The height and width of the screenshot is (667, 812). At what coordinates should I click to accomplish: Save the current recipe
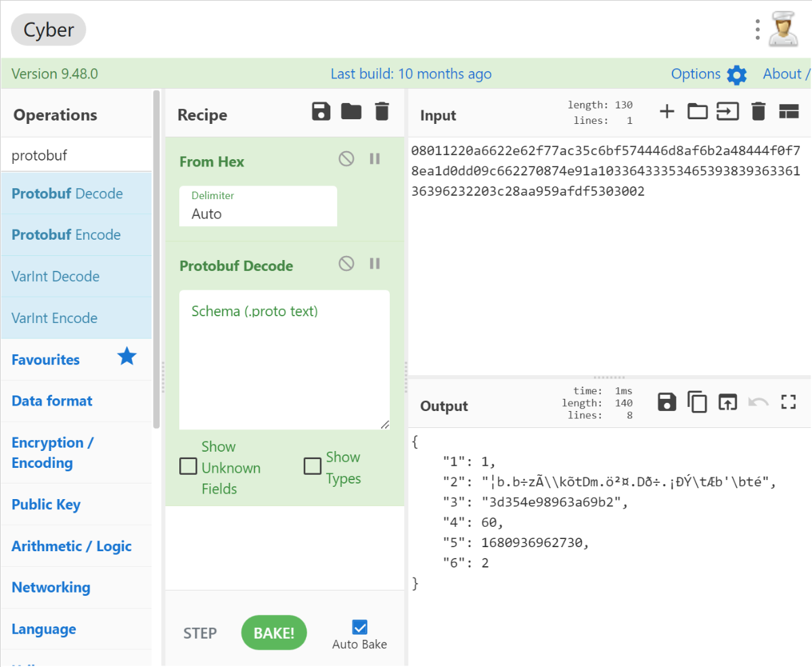(x=321, y=111)
